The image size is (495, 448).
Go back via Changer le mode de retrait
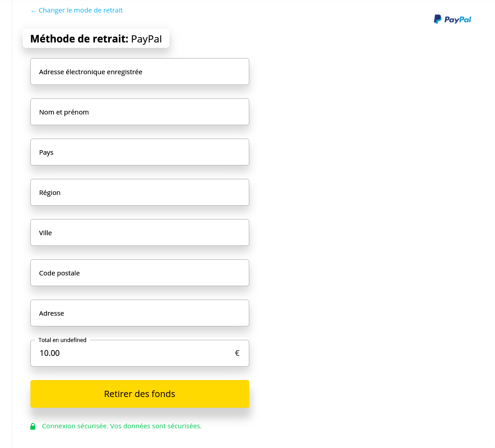point(77,10)
